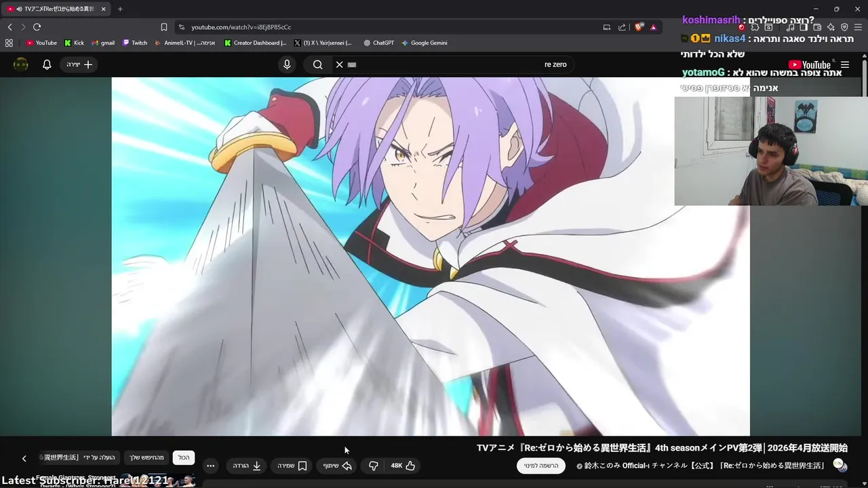
Task: Open the Google Gemini bookmark
Action: coord(424,43)
